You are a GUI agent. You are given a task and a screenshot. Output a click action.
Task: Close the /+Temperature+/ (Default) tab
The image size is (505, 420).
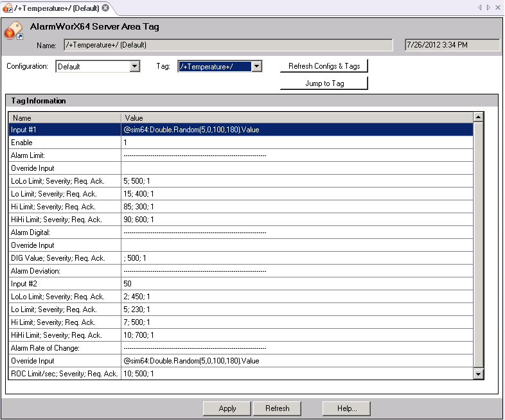pos(105,8)
